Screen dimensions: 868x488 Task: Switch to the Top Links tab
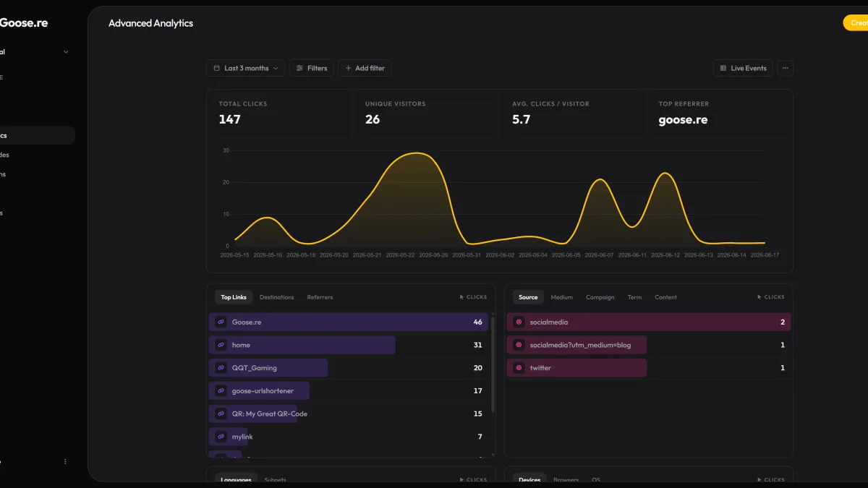tap(234, 297)
